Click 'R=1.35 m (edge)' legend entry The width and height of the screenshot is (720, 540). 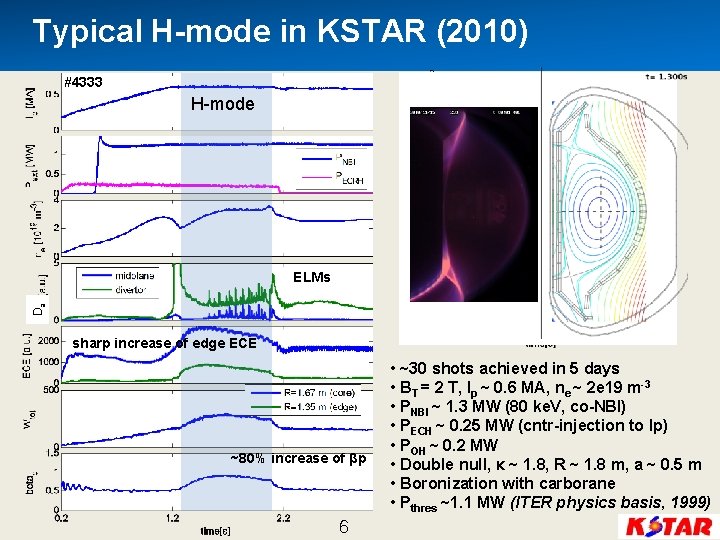[304, 407]
